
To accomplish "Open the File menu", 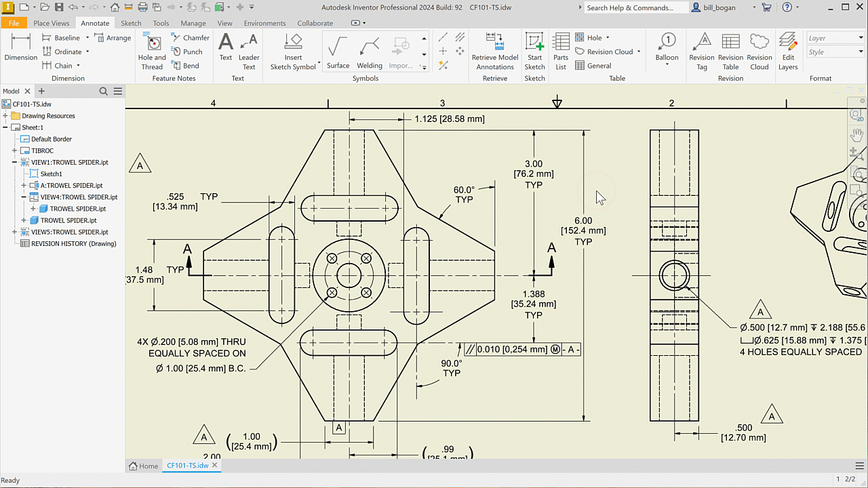I will tap(14, 23).
